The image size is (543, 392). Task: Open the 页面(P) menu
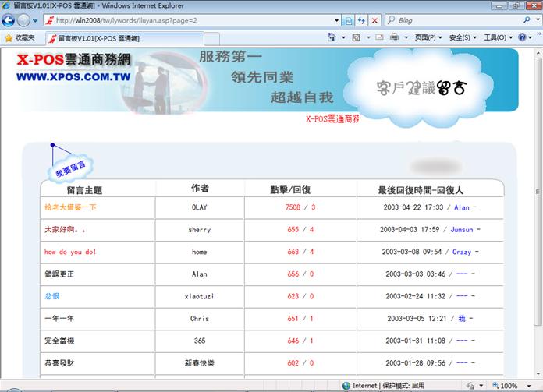click(428, 37)
